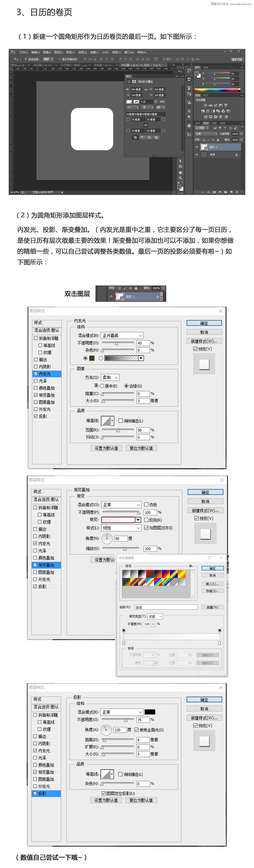Screen dimensions: 254x868
Task: Open the 图层 auto-select dropdown in options bar
Action: 49,59
